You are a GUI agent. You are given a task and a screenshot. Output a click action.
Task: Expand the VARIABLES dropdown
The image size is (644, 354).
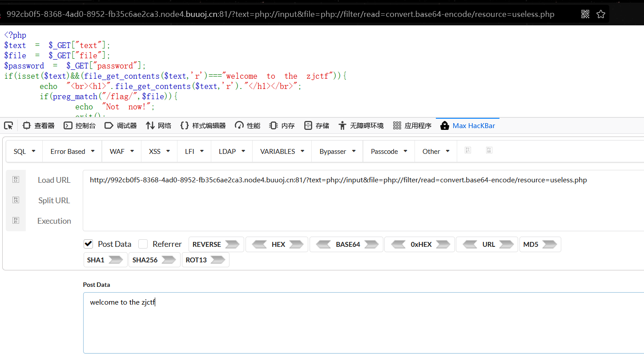(282, 151)
